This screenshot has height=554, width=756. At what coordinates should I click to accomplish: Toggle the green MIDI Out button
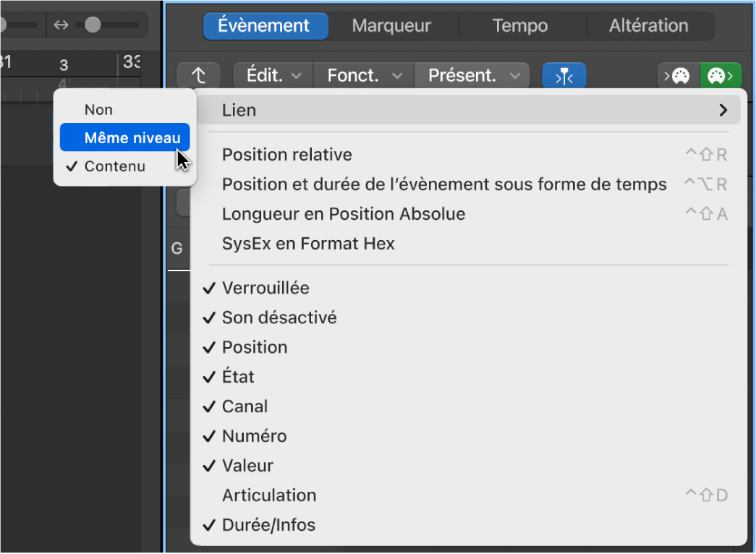click(x=721, y=75)
